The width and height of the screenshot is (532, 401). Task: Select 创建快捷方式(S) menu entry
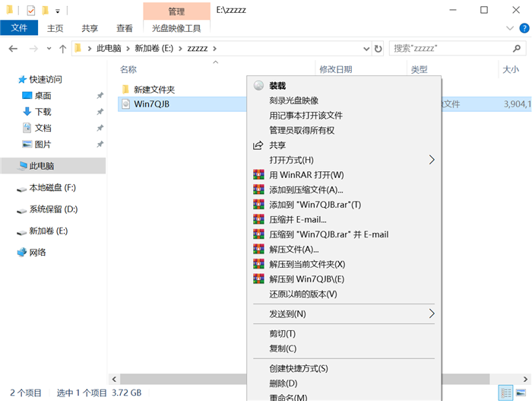tap(299, 368)
